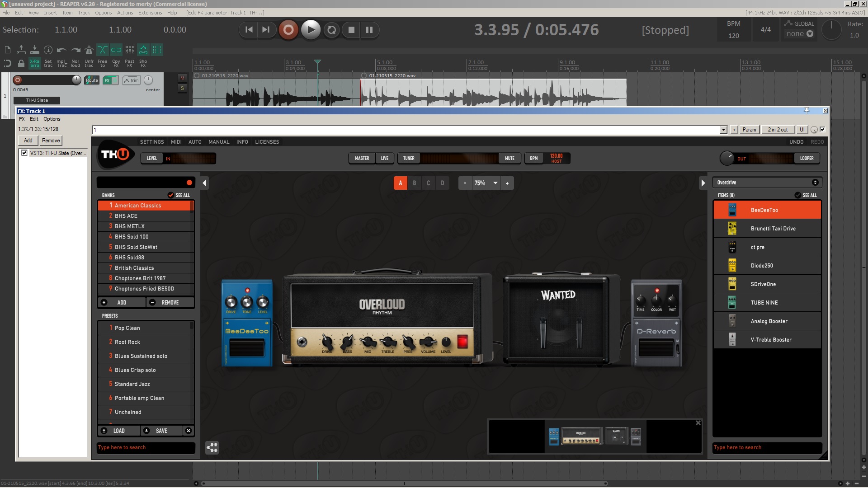868x488 pixels.
Task: Go to project start transport button
Action: pos(249,30)
